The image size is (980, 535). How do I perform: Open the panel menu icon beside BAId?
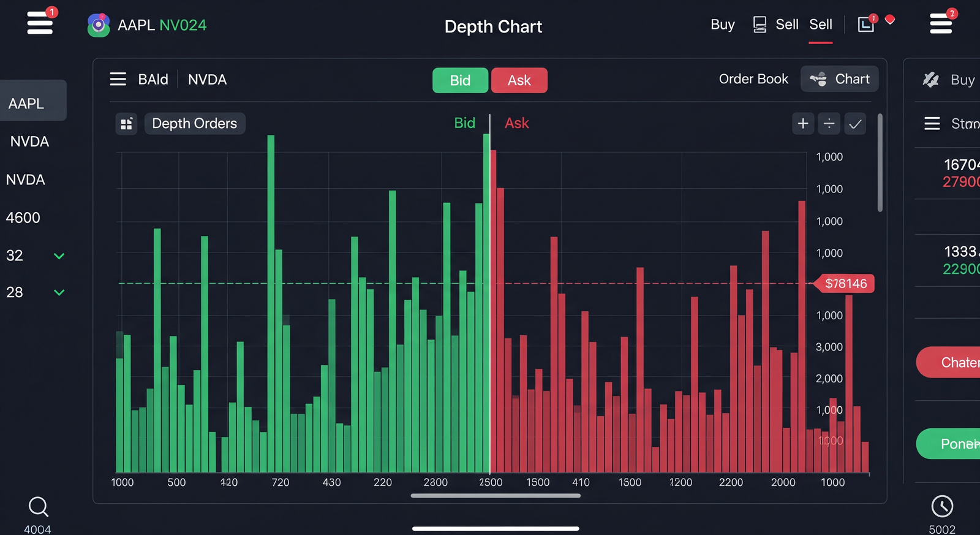click(x=118, y=79)
